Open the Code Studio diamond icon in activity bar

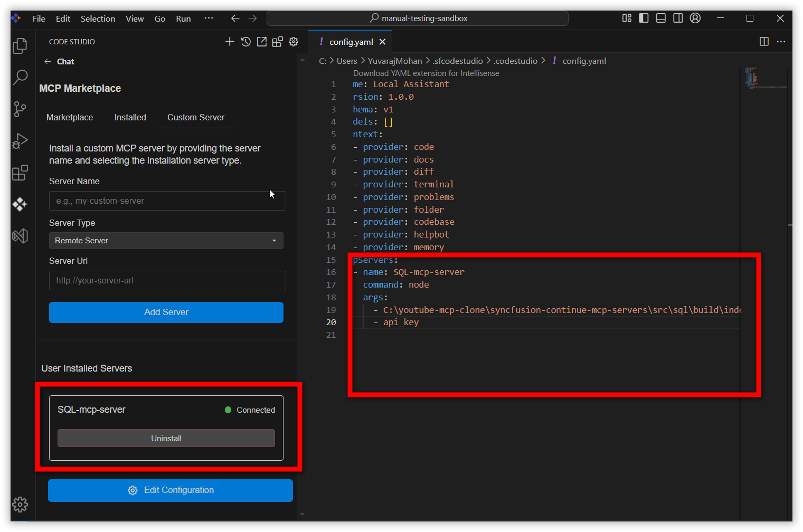pyautogui.click(x=20, y=204)
